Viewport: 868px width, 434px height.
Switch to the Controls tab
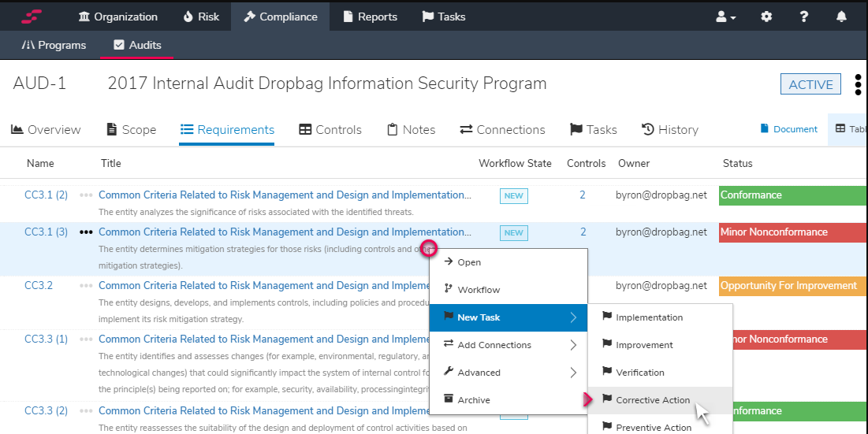330,130
